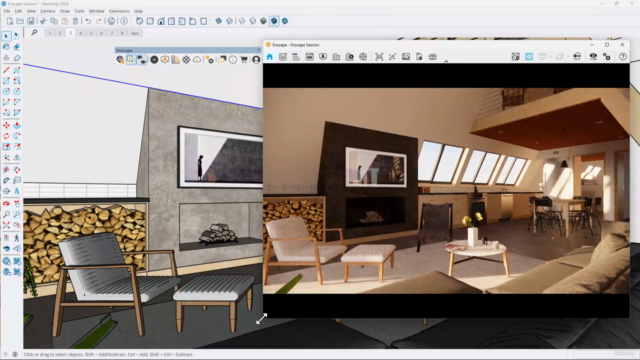Toggle VR headset mode in Enscape
The height and width of the screenshot is (360, 640).
577,57
